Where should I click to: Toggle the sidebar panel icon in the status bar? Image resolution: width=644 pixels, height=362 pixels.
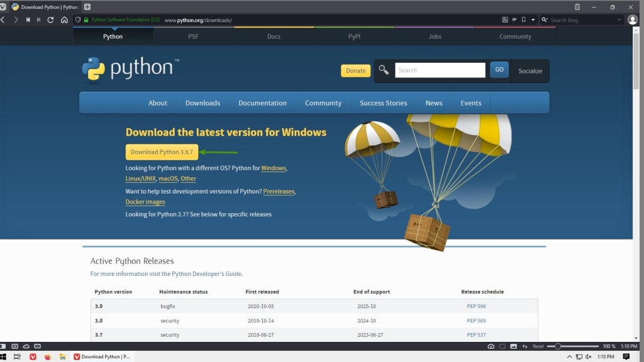click(x=15, y=346)
